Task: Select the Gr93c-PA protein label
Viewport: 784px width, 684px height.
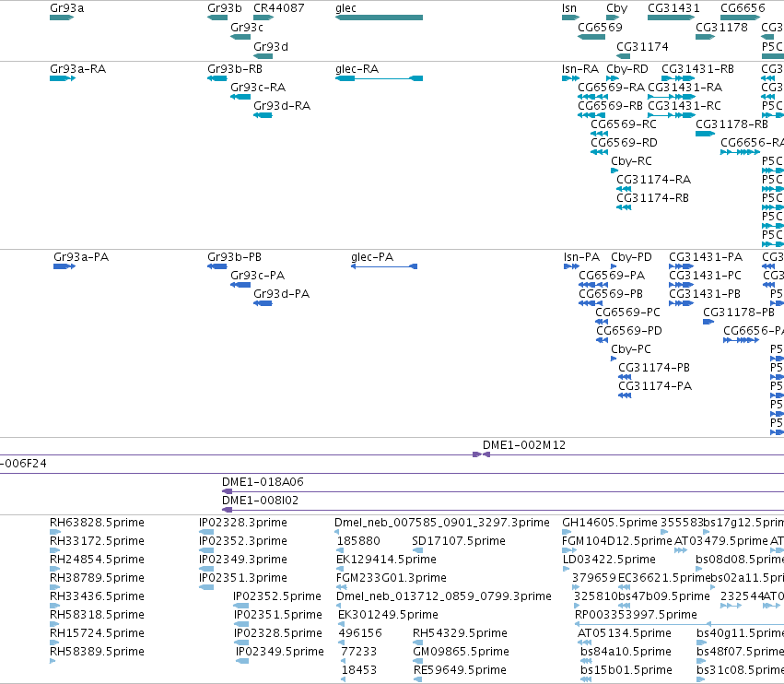Action: pos(258,276)
